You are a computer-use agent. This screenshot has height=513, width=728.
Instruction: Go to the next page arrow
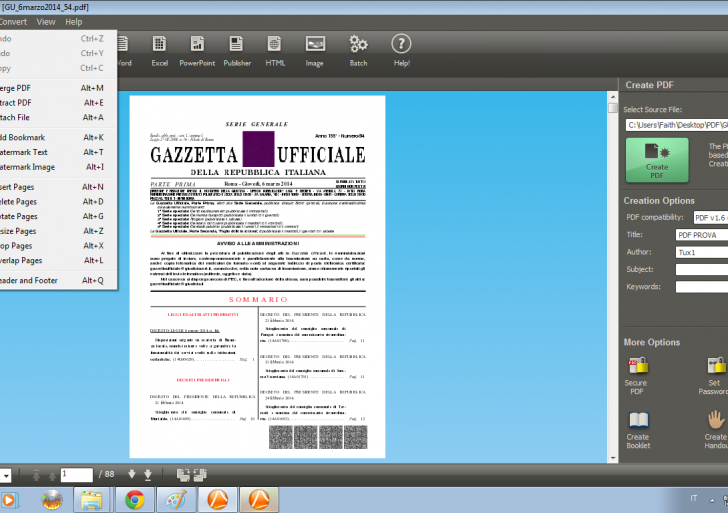click(131, 473)
